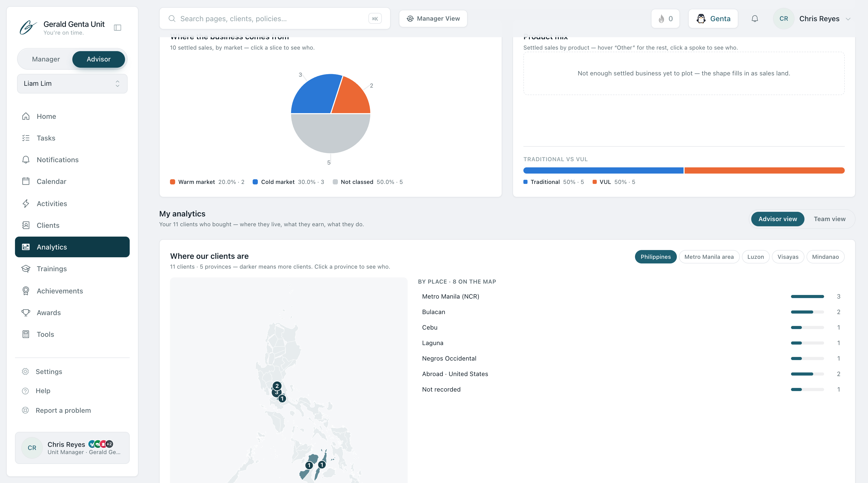Select Team view in My analytics

tap(830, 219)
